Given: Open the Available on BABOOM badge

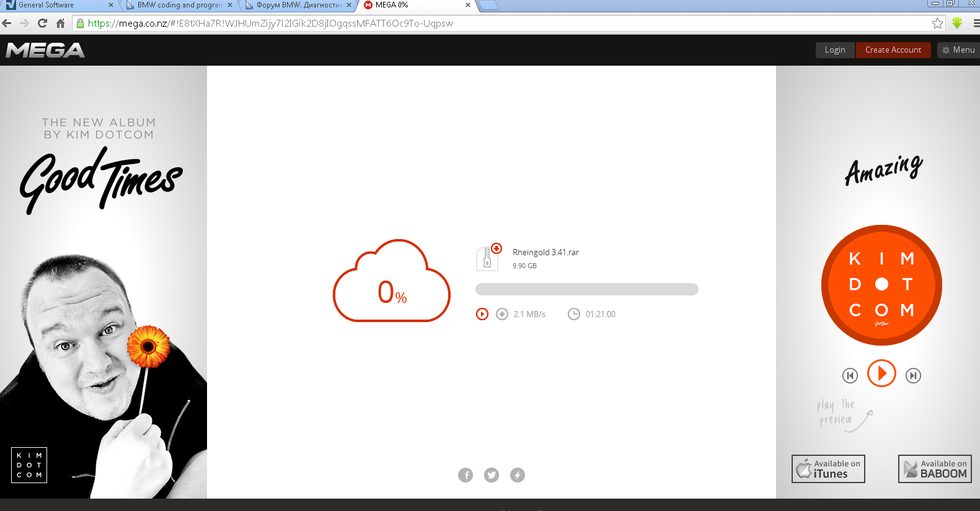Looking at the screenshot, I should 935,469.
